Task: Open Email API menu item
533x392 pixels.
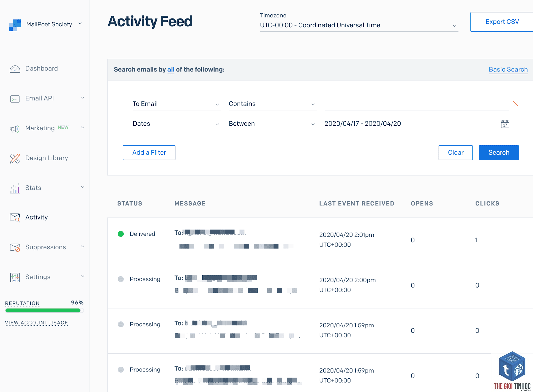Action: pos(39,98)
